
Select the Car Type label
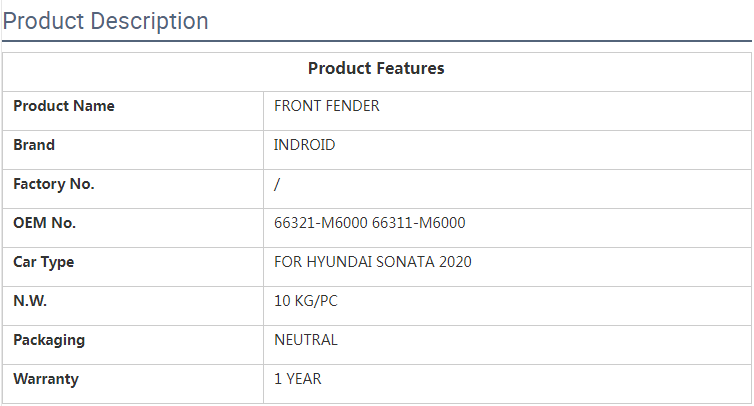pos(44,262)
